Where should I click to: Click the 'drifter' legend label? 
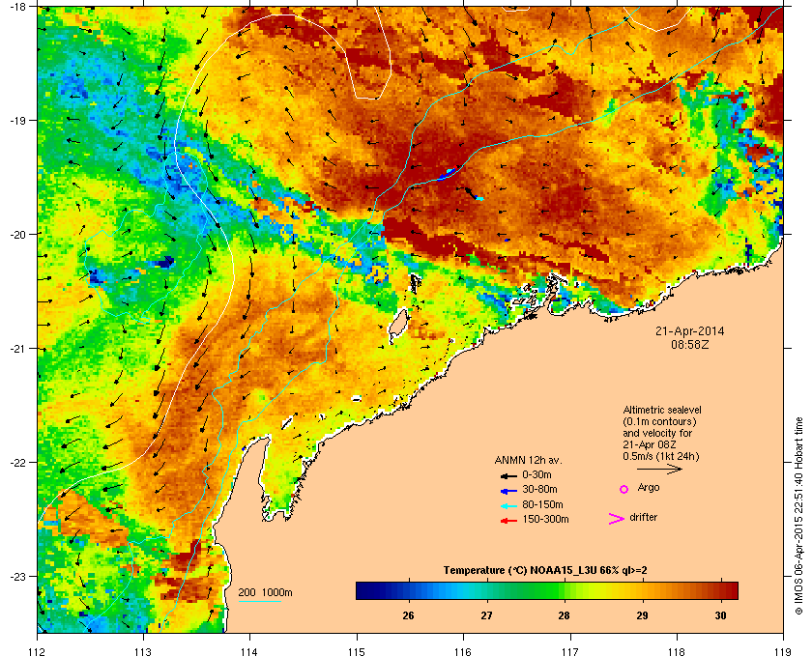coord(643,517)
